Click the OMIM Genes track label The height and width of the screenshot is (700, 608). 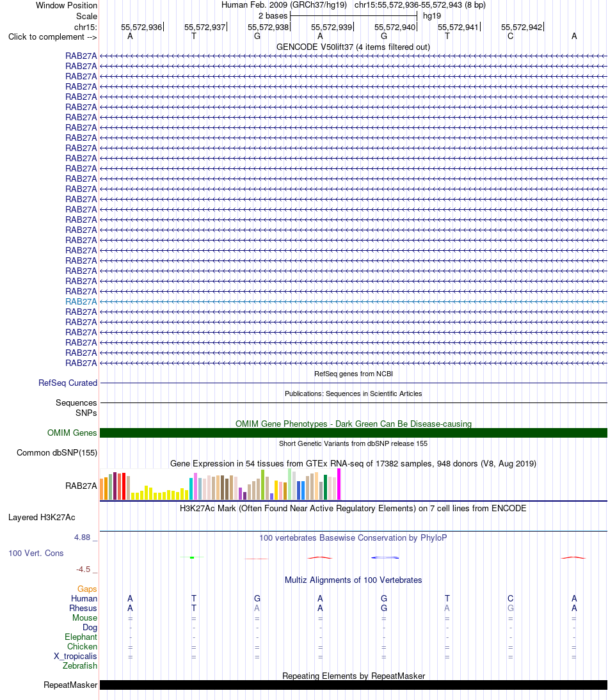pyautogui.click(x=72, y=433)
